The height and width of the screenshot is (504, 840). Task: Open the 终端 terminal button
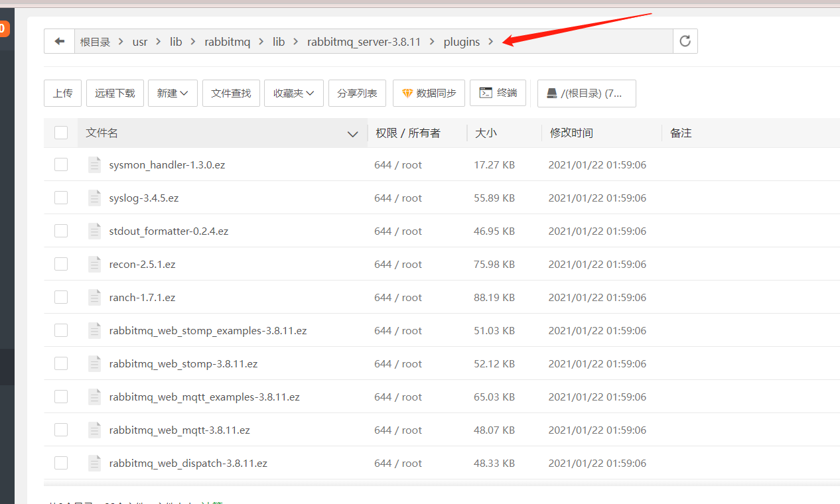tap(498, 93)
